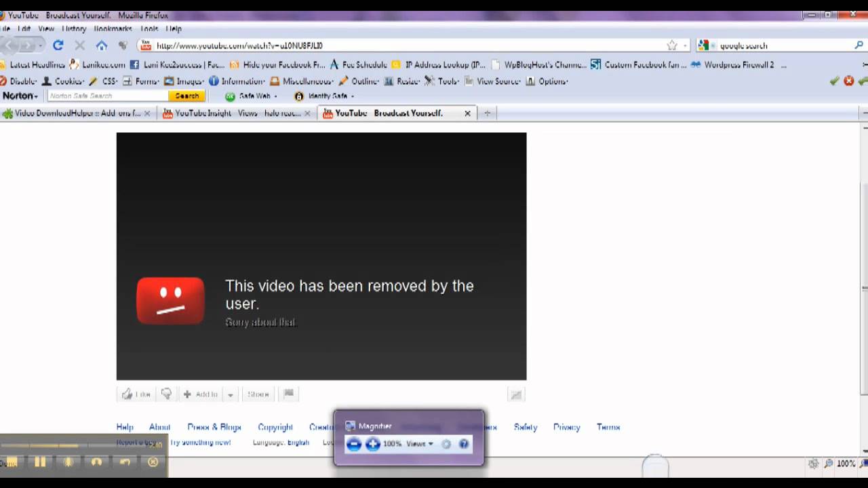This screenshot has width=868, height=488.
Task: Open a new tab with the plus button
Action: 487,113
